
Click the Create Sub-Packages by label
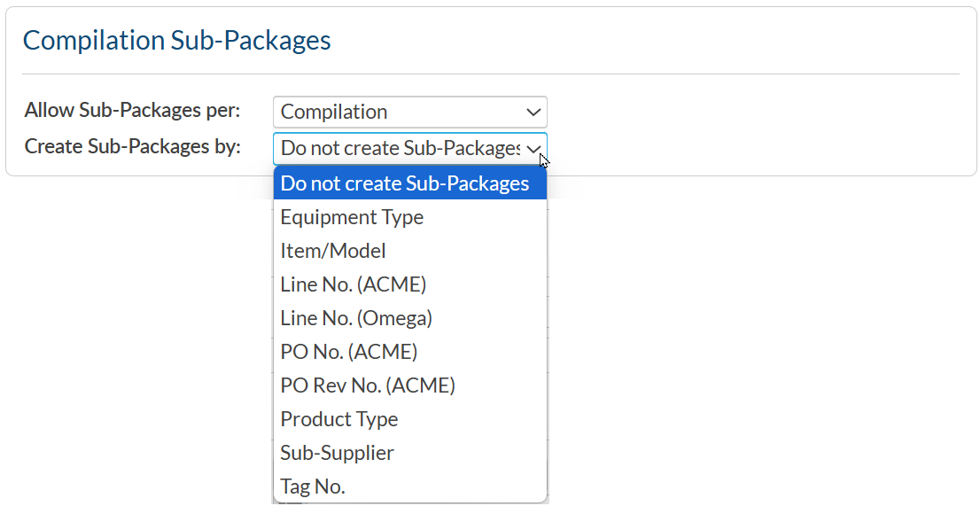coord(132,146)
